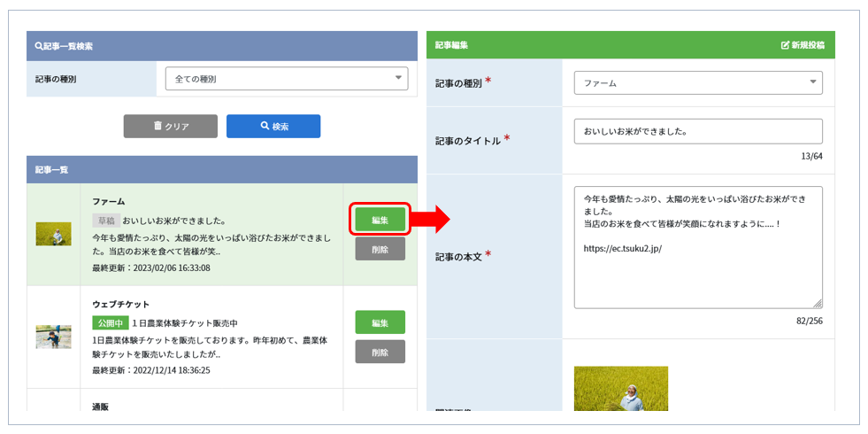The width and height of the screenshot is (868, 434).
Task: Click the ファーム article rice field thumbnail
Action: coord(54,234)
